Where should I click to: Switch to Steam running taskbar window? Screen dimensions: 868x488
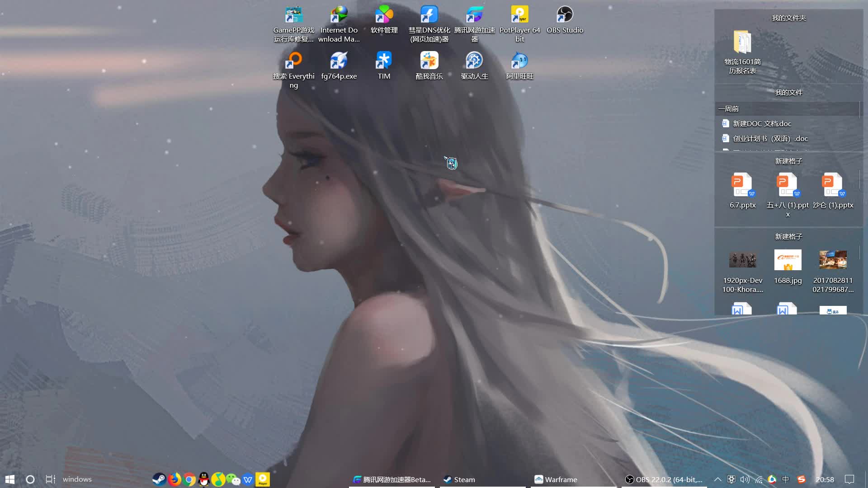coord(482,479)
